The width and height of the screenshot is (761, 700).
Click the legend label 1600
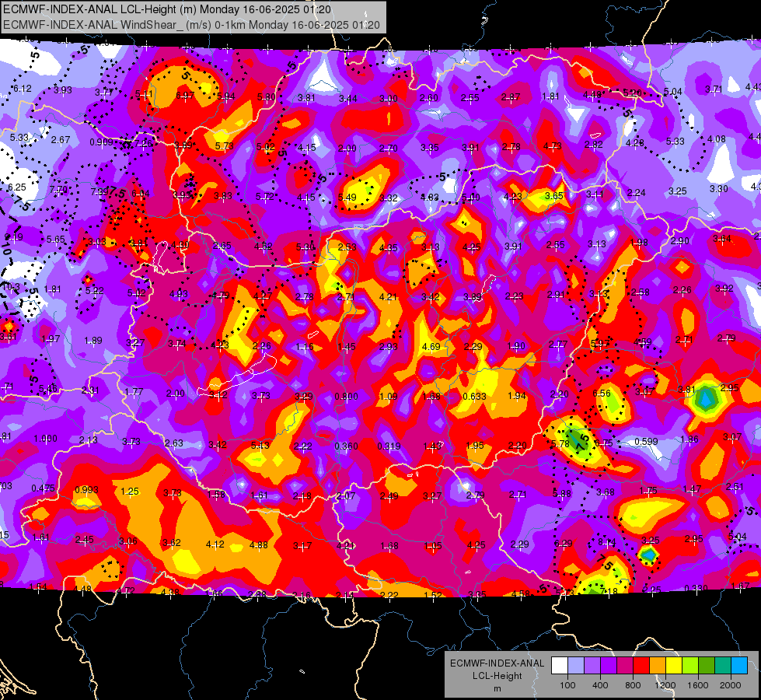(698, 685)
